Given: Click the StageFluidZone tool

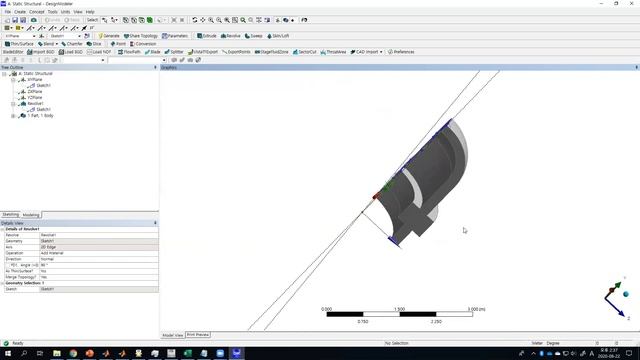Looking at the screenshot, I should [271, 52].
